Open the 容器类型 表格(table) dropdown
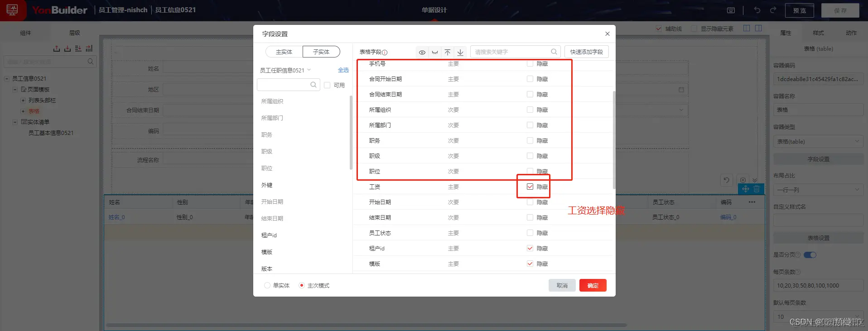This screenshot has width=868, height=331. click(x=818, y=141)
